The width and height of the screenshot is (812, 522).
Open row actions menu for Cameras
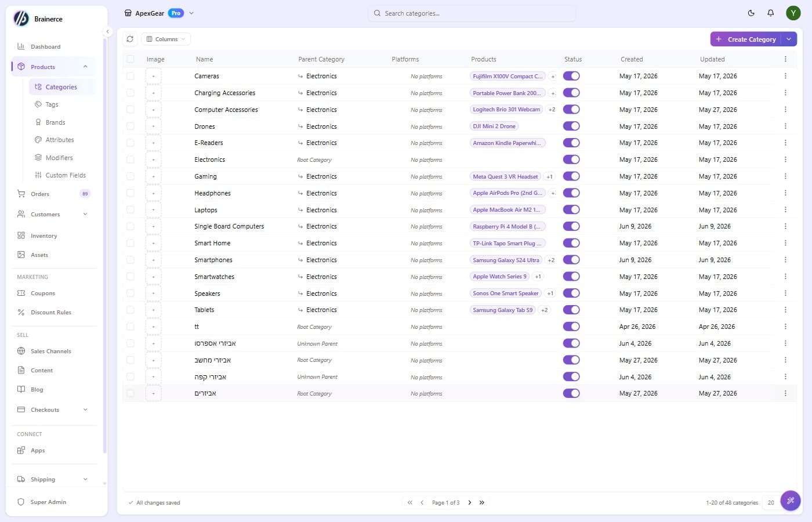pyautogui.click(x=785, y=76)
